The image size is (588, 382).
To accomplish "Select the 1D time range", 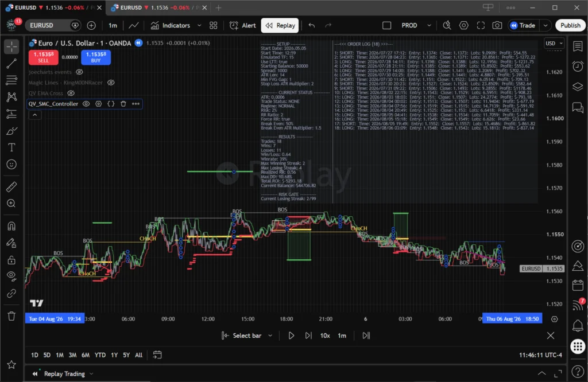I will (34, 355).
